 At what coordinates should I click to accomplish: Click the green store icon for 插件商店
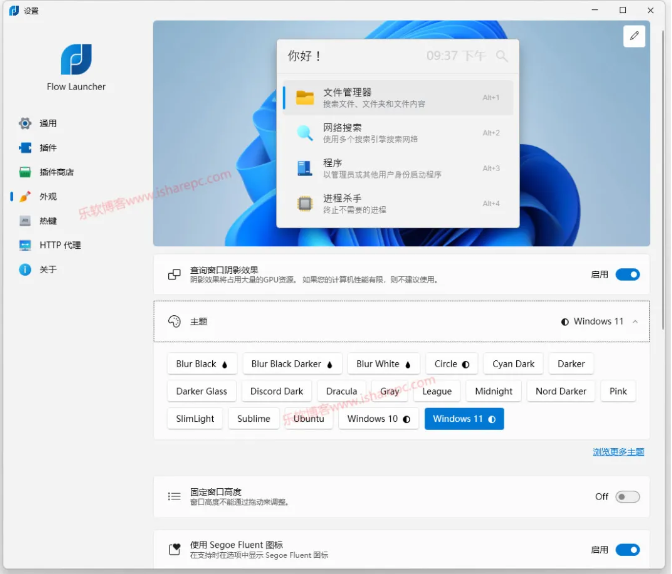tap(25, 172)
